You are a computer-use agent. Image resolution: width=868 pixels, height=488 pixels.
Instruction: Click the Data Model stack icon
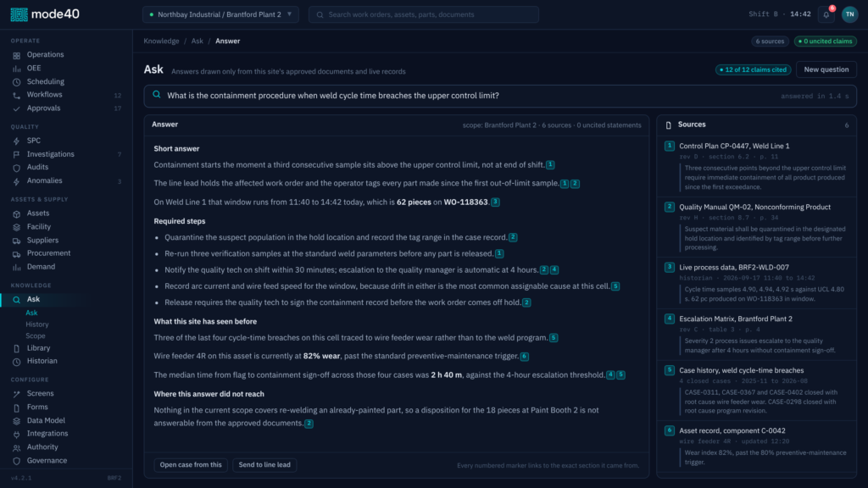click(x=17, y=421)
